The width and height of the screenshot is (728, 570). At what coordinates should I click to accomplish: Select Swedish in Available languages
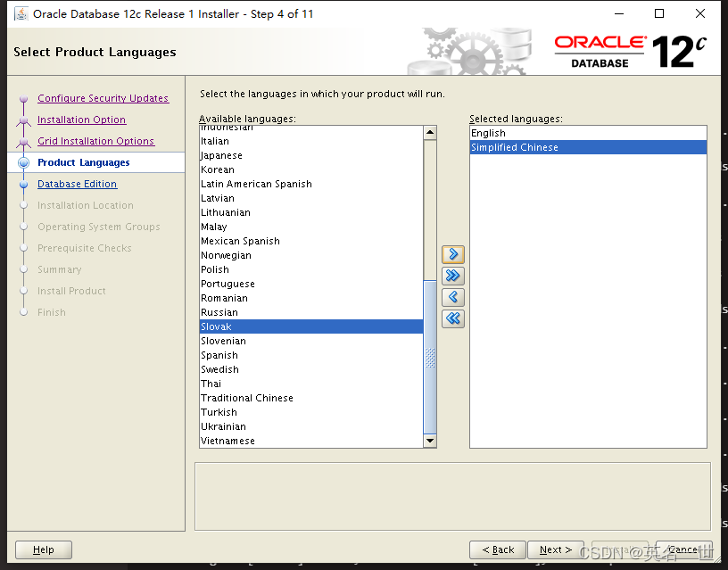click(x=311, y=369)
